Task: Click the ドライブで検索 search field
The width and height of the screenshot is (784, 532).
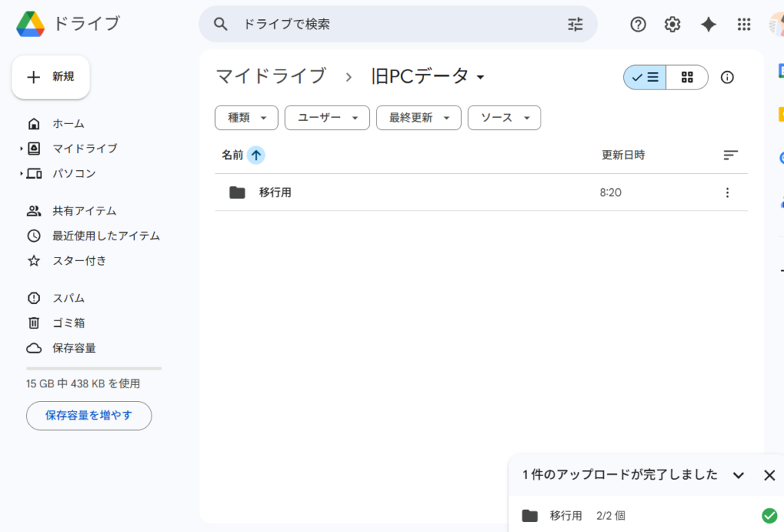Action: [398, 24]
